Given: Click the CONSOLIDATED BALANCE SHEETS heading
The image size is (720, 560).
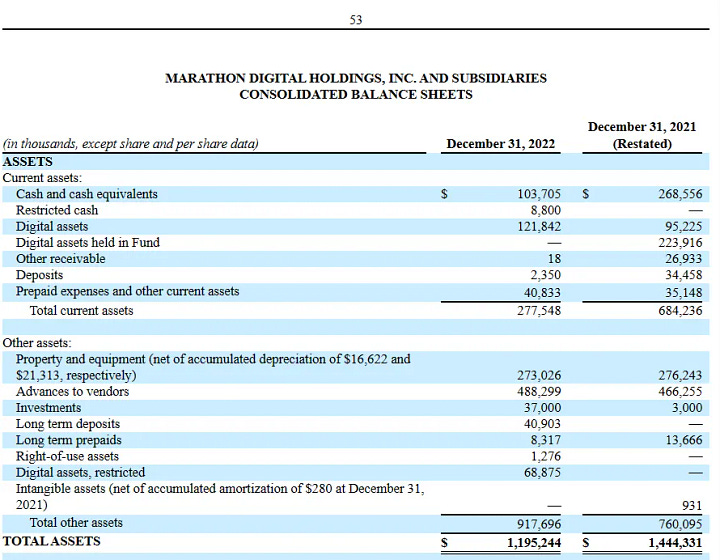Looking at the screenshot, I should click(x=356, y=95).
